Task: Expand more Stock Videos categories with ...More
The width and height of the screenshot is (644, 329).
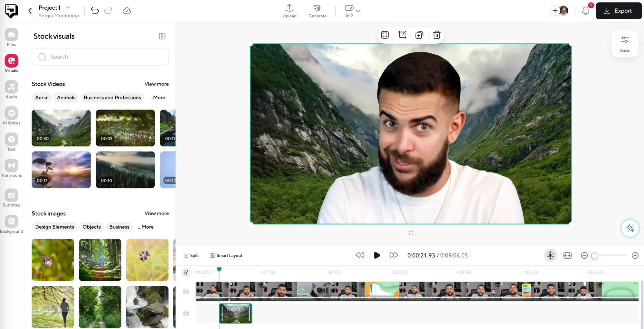Action: (157, 97)
